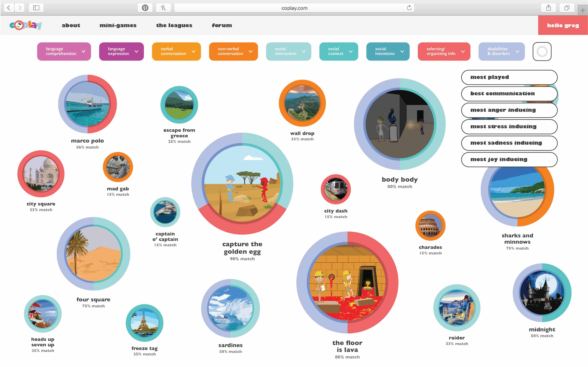588x367 pixels.
Task: Click the "sharks and minnows" title
Action: pyautogui.click(x=517, y=239)
